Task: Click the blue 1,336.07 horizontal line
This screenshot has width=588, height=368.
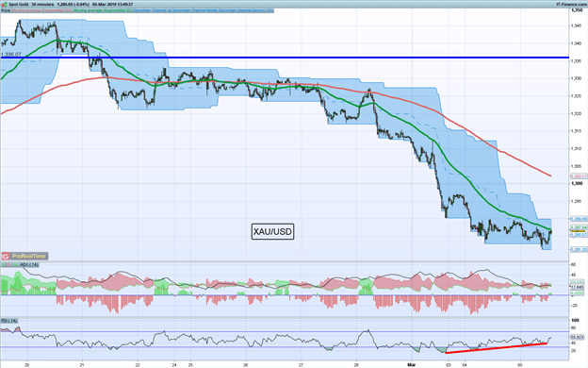Action: 285,58
